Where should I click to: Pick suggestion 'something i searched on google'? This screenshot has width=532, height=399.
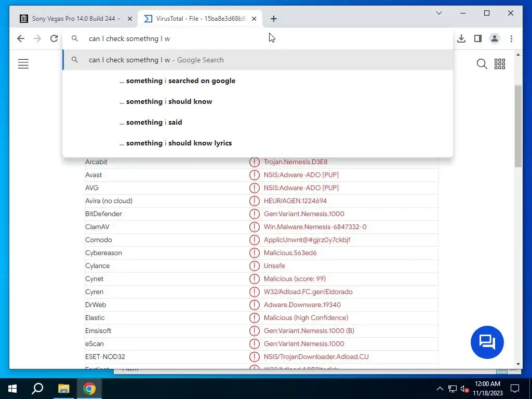point(258,81)
